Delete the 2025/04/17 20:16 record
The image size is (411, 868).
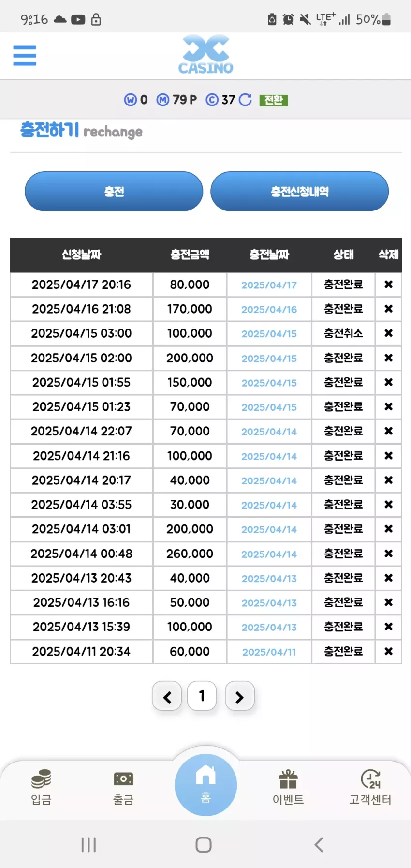pos(388,284)
